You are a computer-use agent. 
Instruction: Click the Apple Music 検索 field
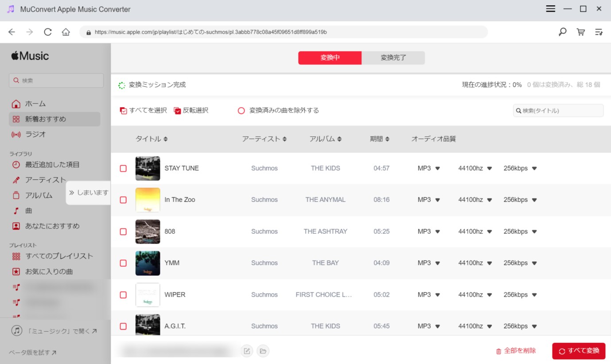point(56,81)
